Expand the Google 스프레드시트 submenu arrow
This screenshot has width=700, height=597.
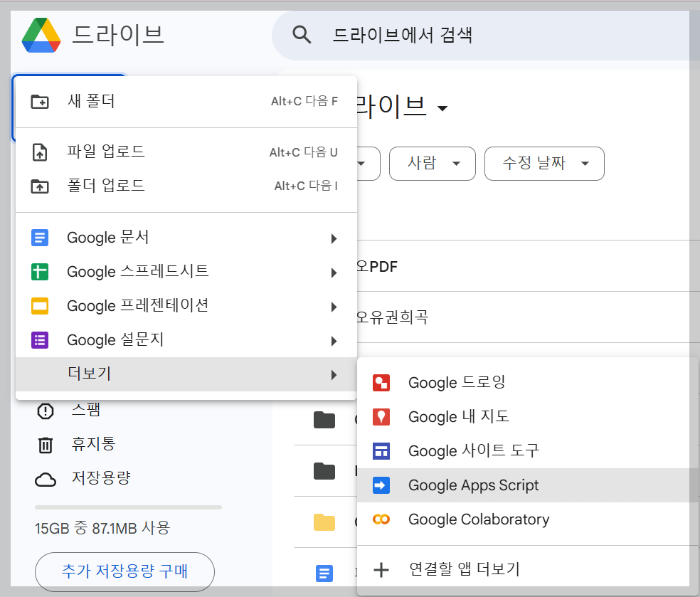pos(334,273)
